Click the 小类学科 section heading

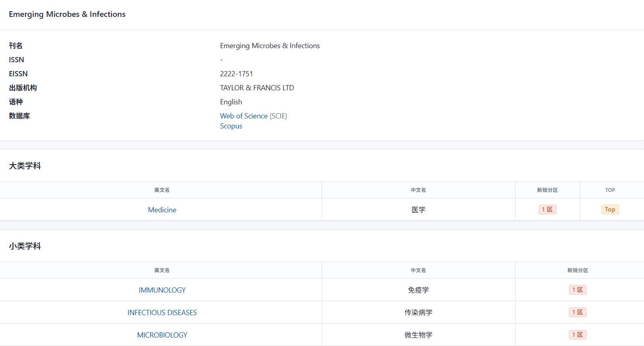coord(25,246)
